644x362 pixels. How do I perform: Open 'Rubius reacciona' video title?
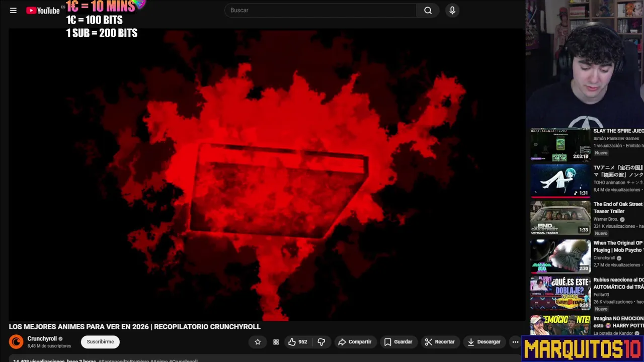click(618, 283)
